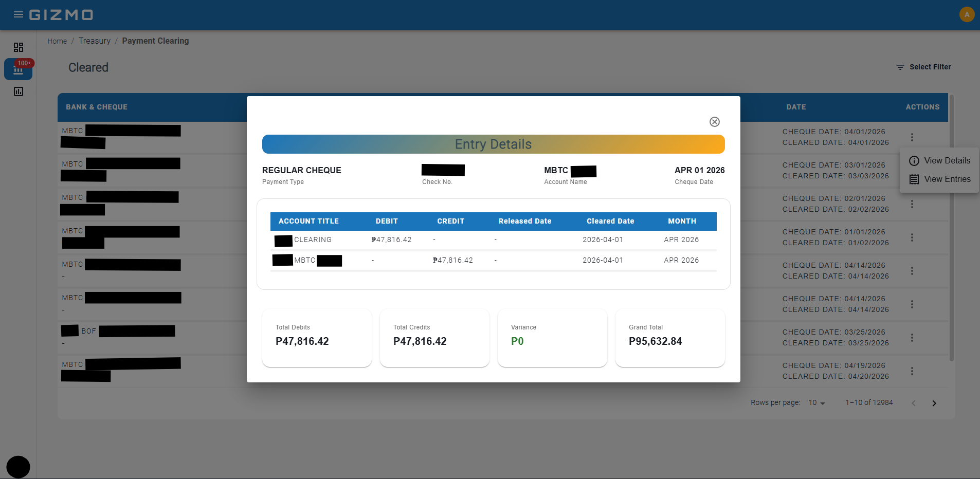
Task: Click the BANK & CHEQUE column header
Action: tap(97, 107)
